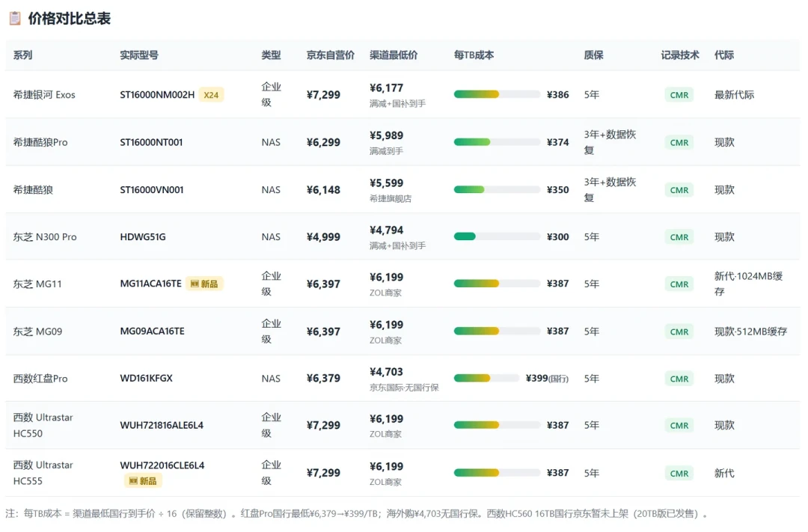Click model number ST16000NM002H

click(x=157, y=95)
